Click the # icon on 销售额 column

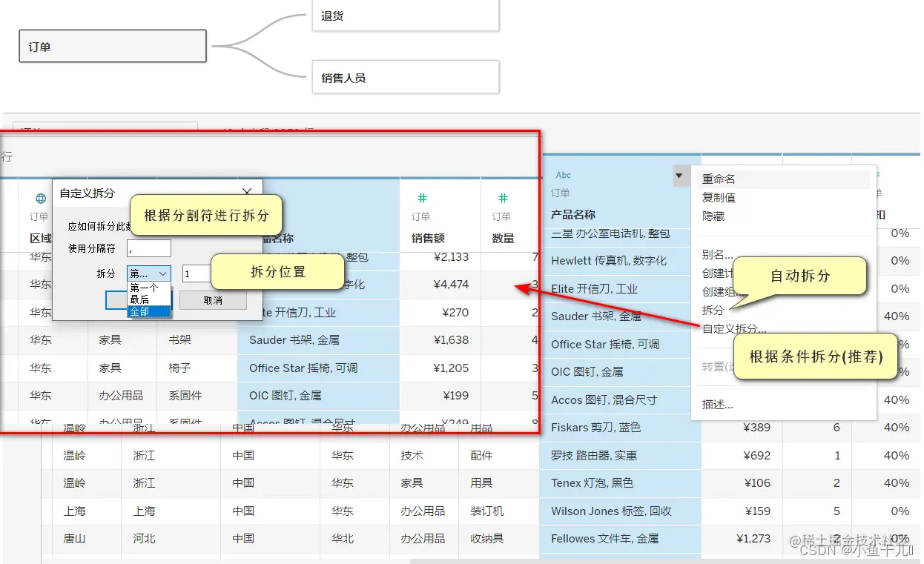[422, 198]
